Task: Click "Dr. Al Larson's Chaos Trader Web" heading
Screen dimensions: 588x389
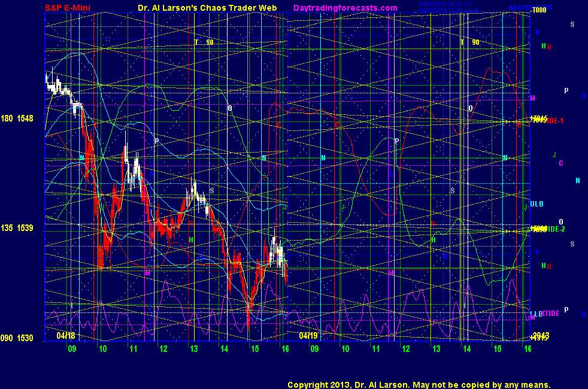Action: [207, 8]
